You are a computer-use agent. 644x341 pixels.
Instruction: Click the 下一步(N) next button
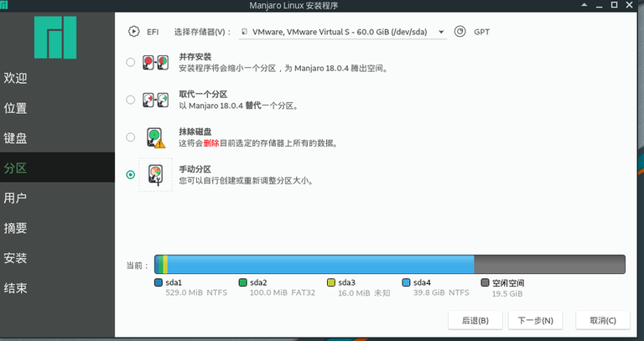535,321
